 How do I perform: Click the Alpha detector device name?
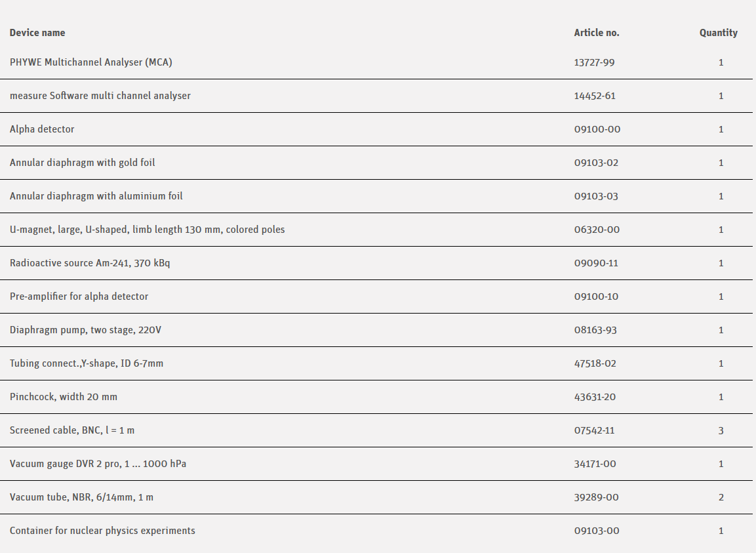(42, 129)
